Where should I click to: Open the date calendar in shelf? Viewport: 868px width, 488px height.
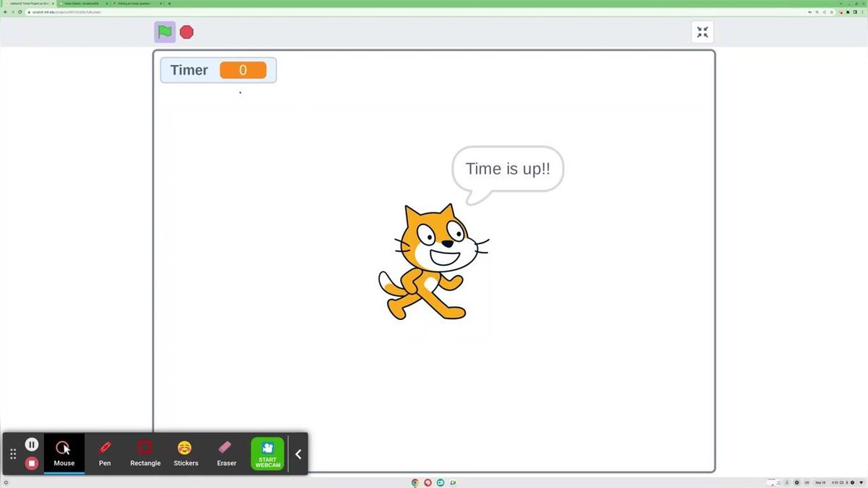coord(820,483)
